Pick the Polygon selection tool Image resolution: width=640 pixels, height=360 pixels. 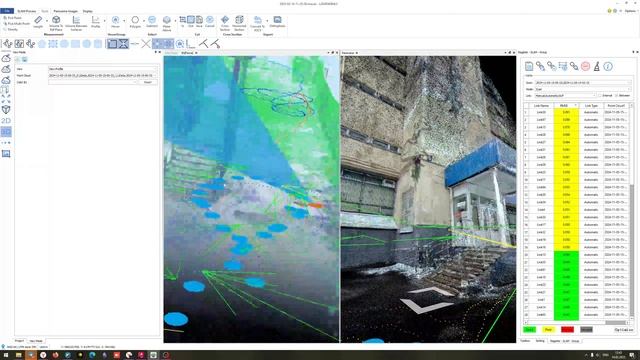point(135,22)
